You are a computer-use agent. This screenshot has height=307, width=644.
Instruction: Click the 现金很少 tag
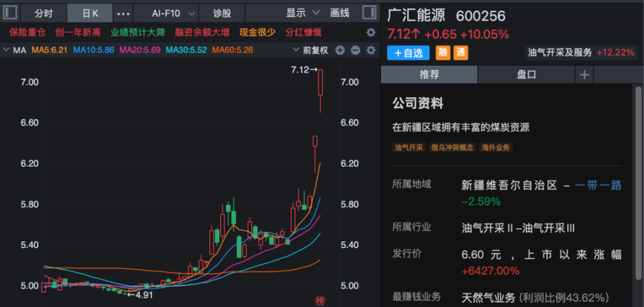(x=258, y=32)
